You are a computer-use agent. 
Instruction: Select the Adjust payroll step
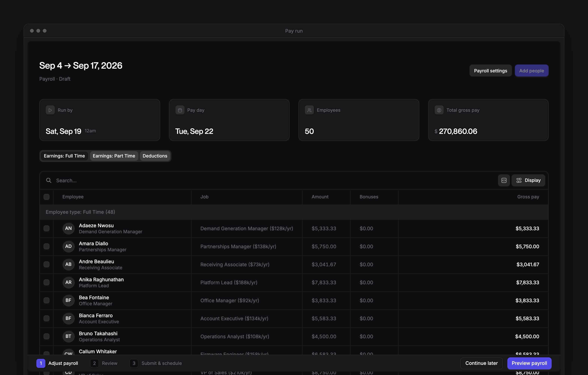(x=57, y=363)
